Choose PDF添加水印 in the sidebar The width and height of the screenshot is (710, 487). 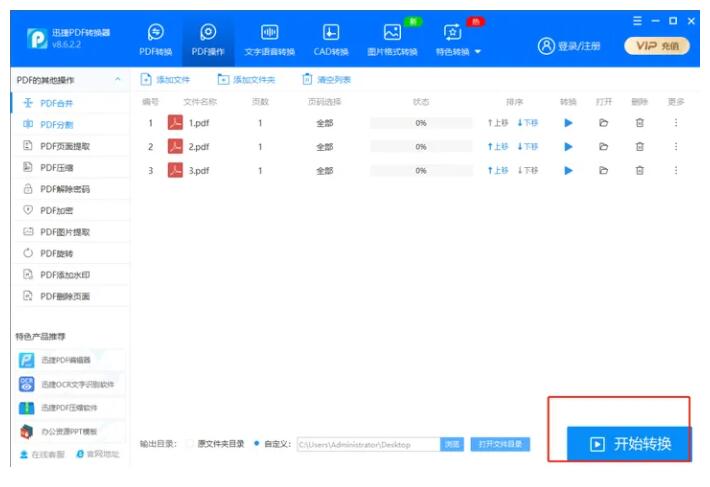tap(64, 275)
